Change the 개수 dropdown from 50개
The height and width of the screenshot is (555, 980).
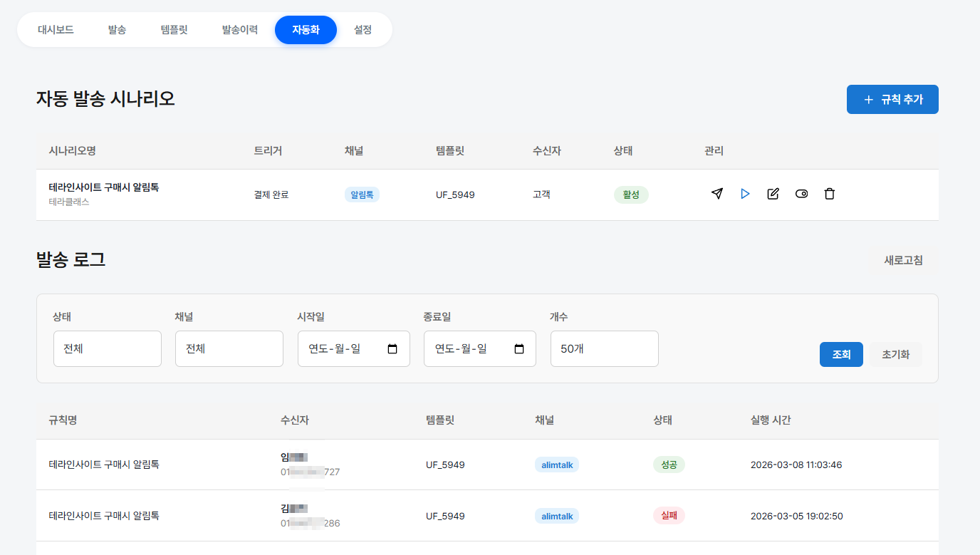(x=604, y=348)
